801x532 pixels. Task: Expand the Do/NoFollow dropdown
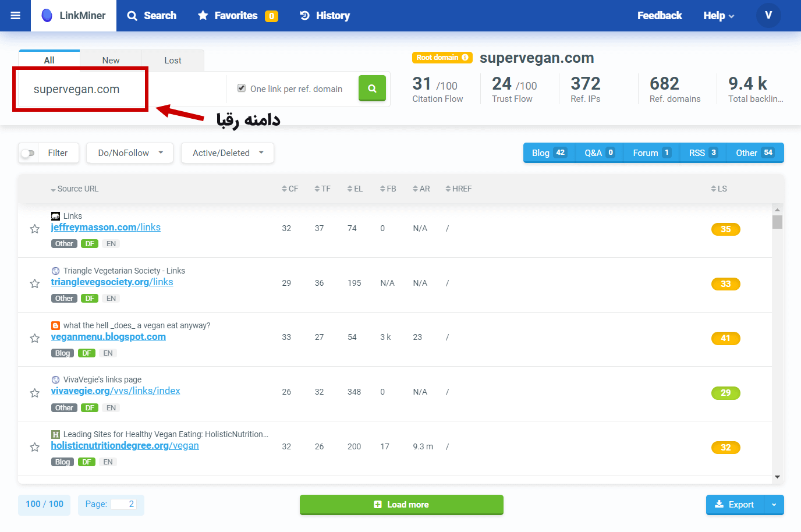tap(130, 153)
